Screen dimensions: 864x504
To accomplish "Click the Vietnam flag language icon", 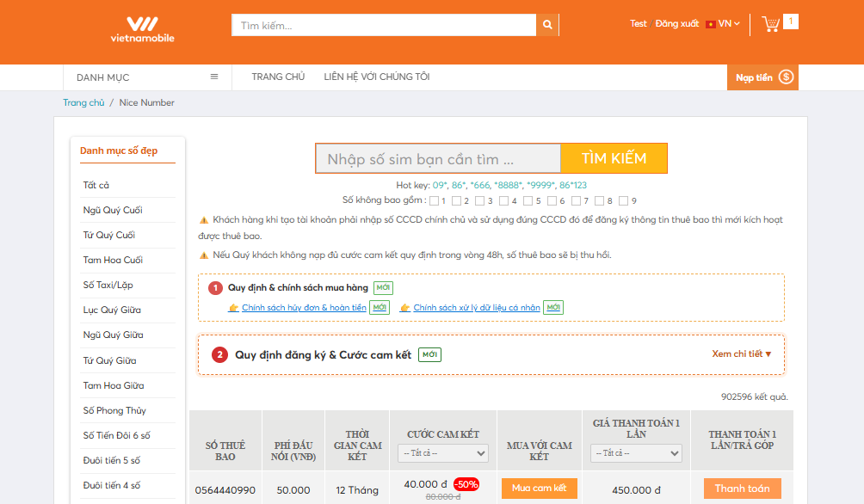I will (x=710, y=24).
